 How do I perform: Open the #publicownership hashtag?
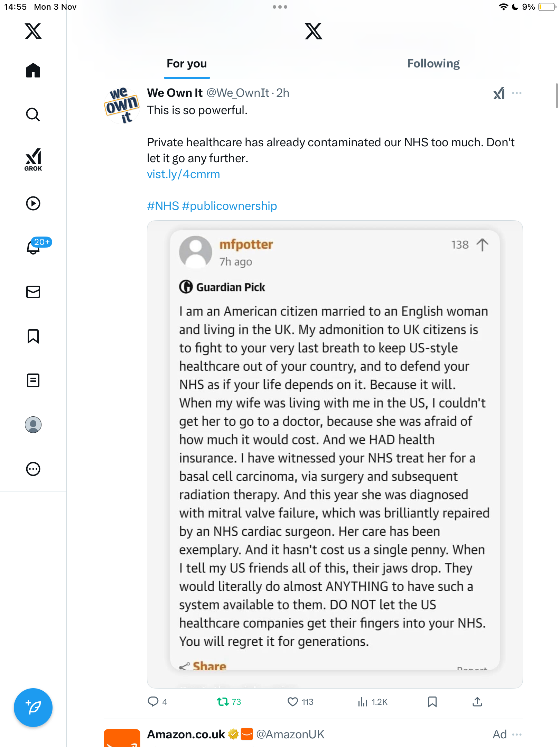230,206
